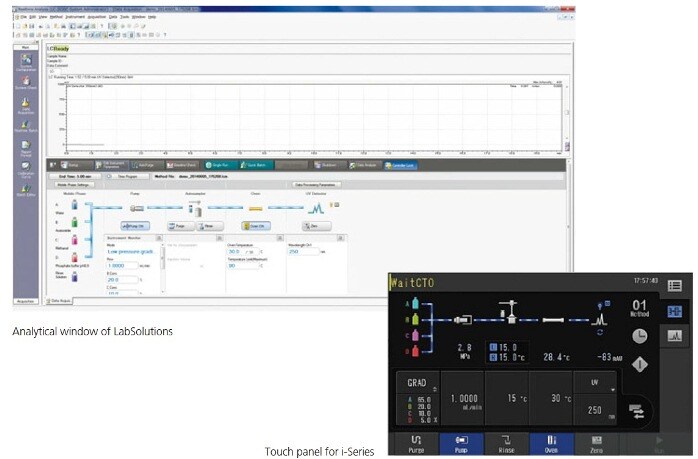Show flow diagram view on touch panel
The width and height of the screenshot is (698, 459).
click(x=674, y=311)
